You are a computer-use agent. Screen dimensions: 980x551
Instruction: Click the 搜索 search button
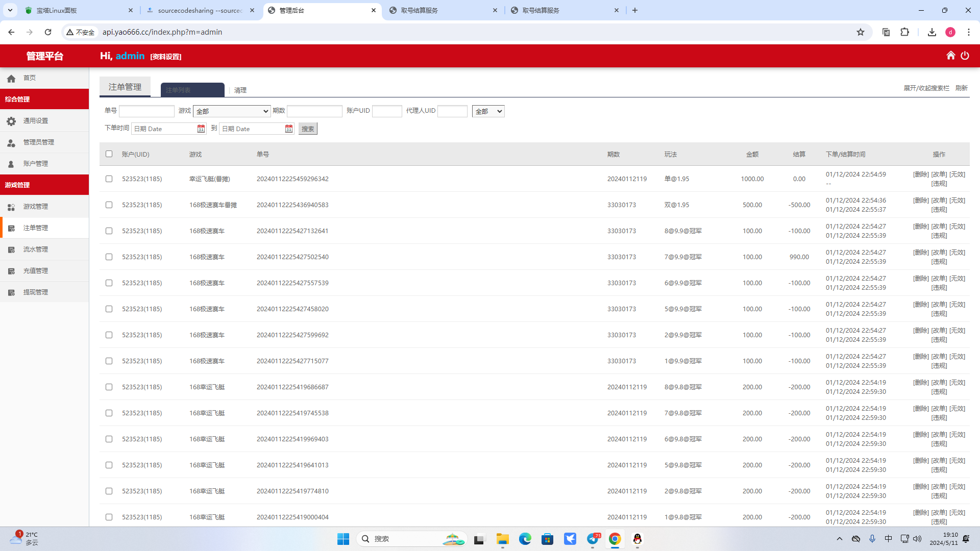coord(308,129)
